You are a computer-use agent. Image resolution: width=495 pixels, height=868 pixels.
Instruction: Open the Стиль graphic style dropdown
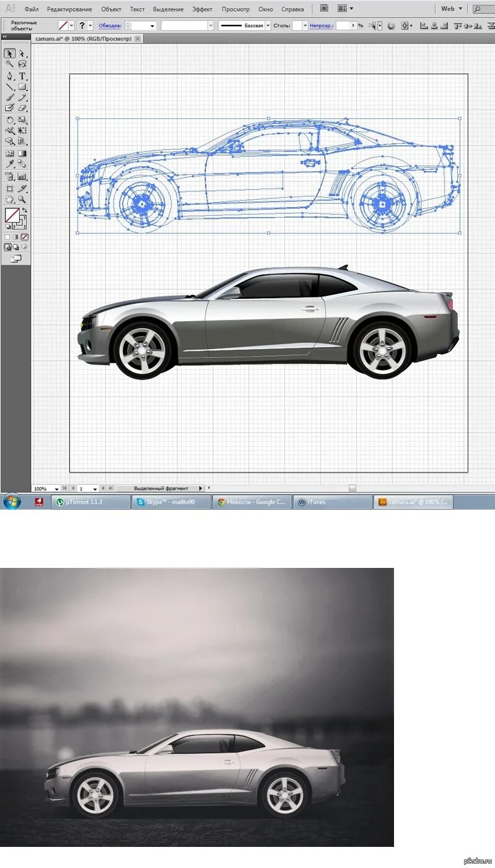tap(305, 26)
